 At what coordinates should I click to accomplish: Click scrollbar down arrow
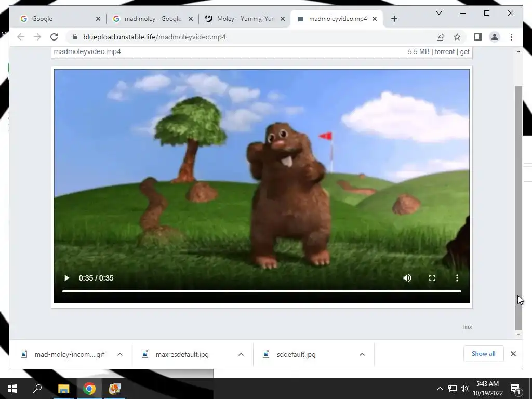[518, 335]
